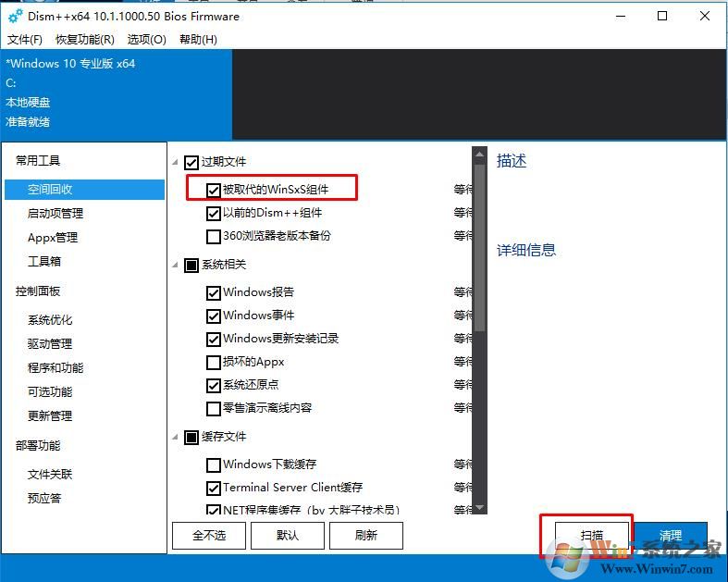728x582 pixels.
Task: Open the 文件(F) menu
Action: [25, 40]
